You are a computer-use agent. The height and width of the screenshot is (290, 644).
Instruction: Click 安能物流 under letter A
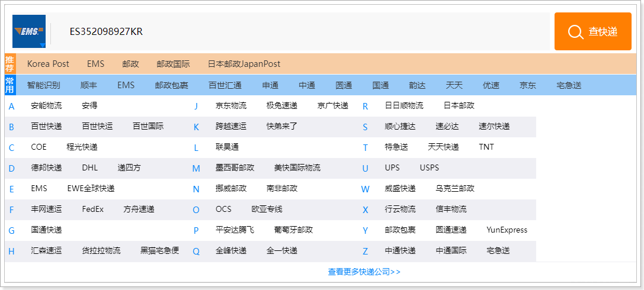coord(46,106)
